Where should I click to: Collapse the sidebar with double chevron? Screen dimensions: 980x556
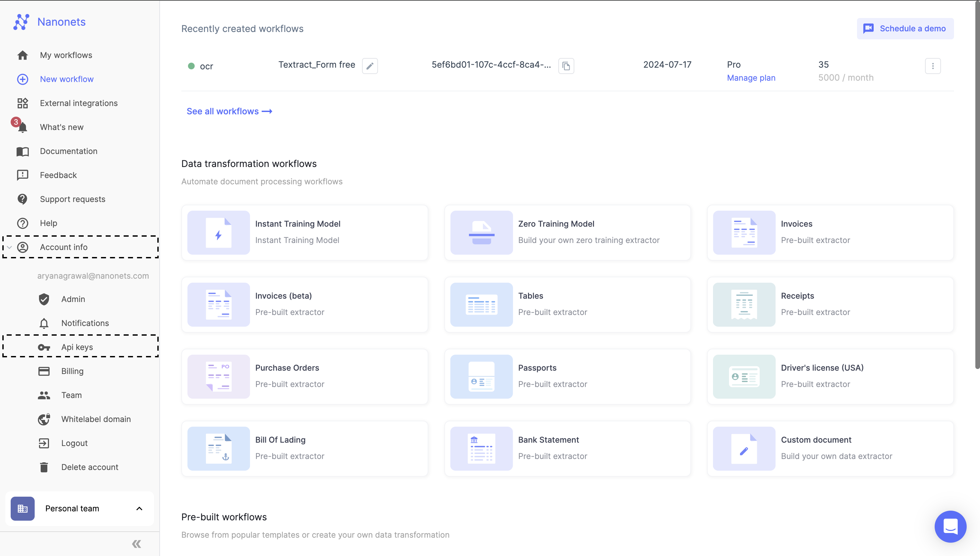pos(137,544)
